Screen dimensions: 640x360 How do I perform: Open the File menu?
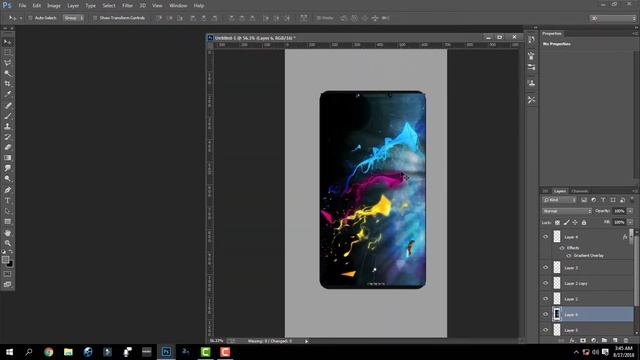[x=22, y=6]
